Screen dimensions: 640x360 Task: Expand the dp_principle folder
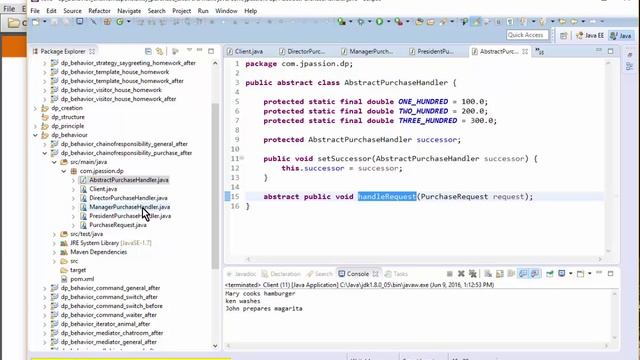[x=36, y=126]
